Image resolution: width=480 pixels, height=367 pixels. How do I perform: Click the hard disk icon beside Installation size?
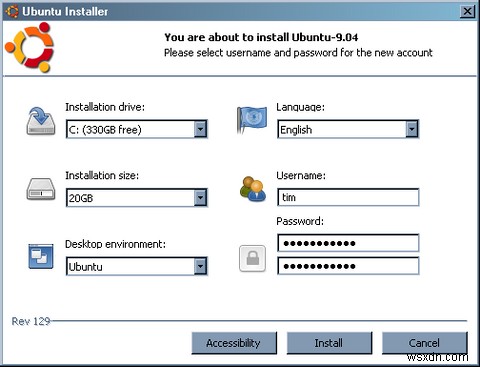41,189
